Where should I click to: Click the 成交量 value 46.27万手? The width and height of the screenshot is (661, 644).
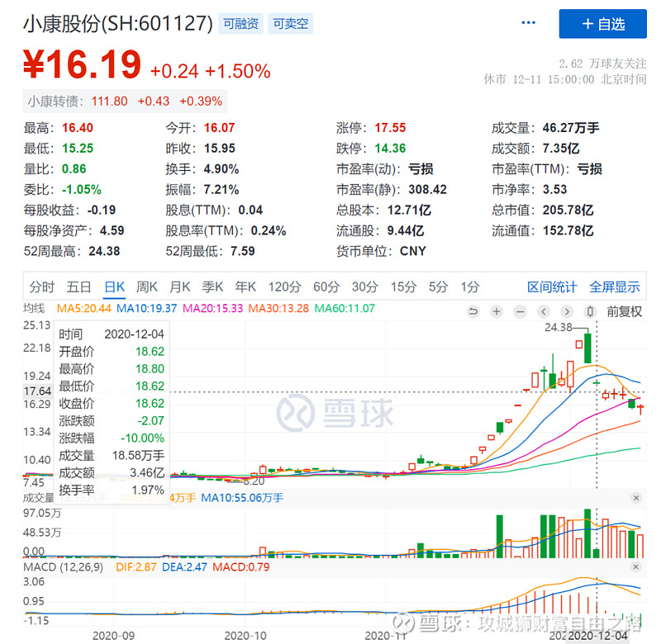(571, 128)
